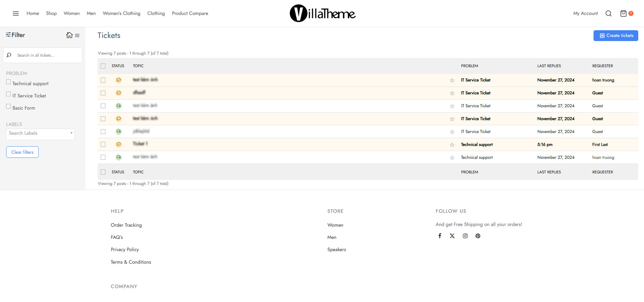The width and height of the screenshot is (644, 302).
Task: Star the first hoan truong IT Service ticket
Action: coord(452,80)
